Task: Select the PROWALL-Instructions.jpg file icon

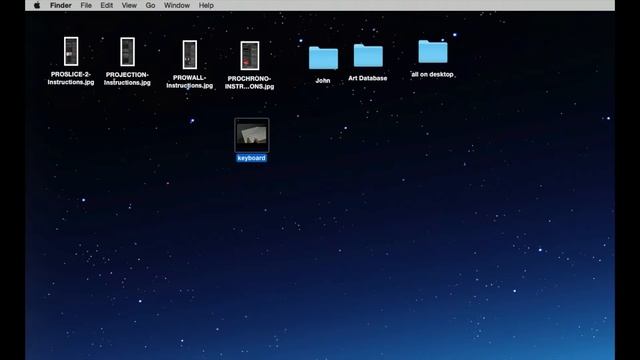Action: [x=190, y=55]
